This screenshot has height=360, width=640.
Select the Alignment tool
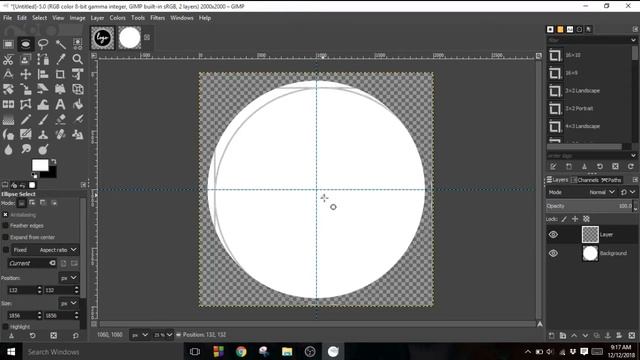click(43, 74)
